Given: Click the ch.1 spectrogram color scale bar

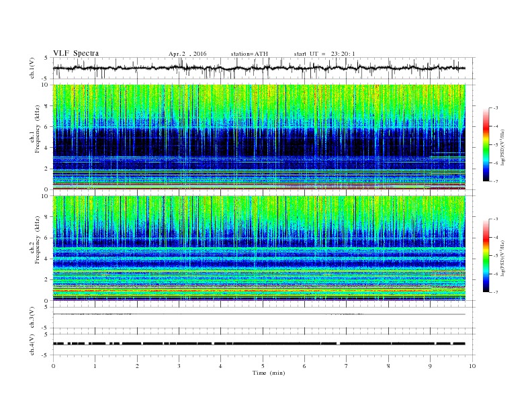Looking at the screenshot, I should (486, 144).
